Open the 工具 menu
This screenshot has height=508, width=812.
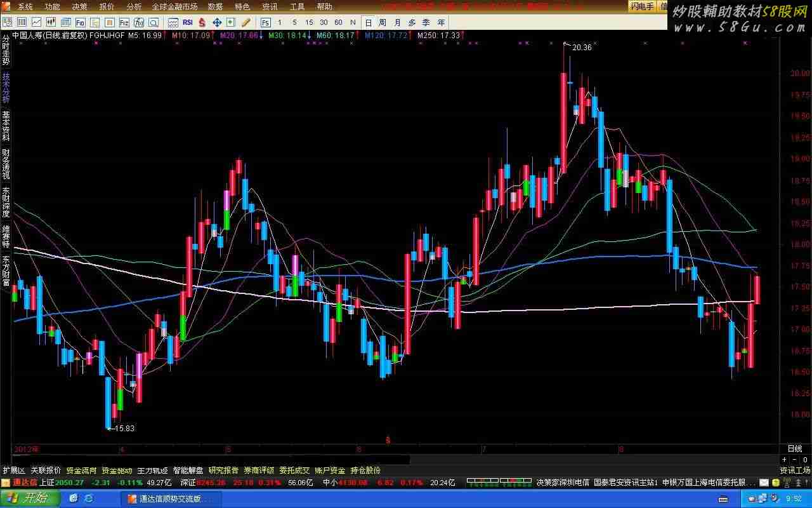click(x=297, y=6)
